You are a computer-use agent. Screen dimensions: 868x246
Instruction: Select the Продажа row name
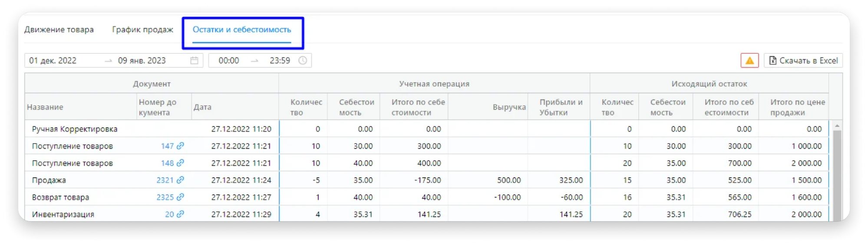click(x=49, y=180)
